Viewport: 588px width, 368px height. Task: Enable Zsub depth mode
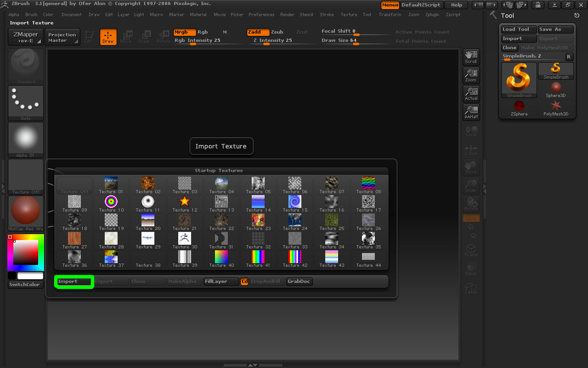coord(277,32)
